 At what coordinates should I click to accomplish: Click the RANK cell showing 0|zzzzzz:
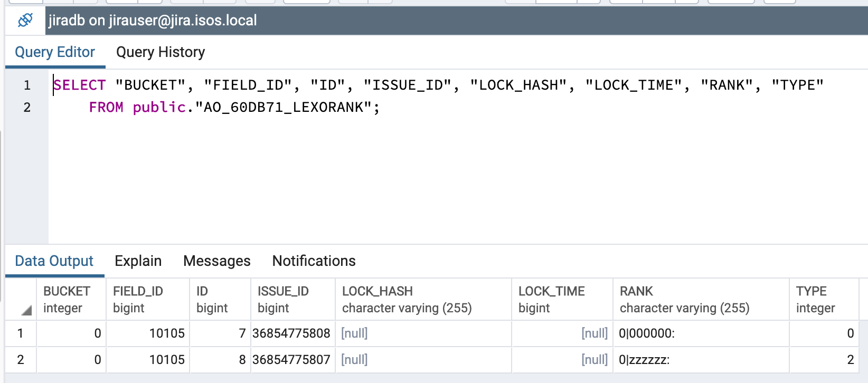point(644,360)
